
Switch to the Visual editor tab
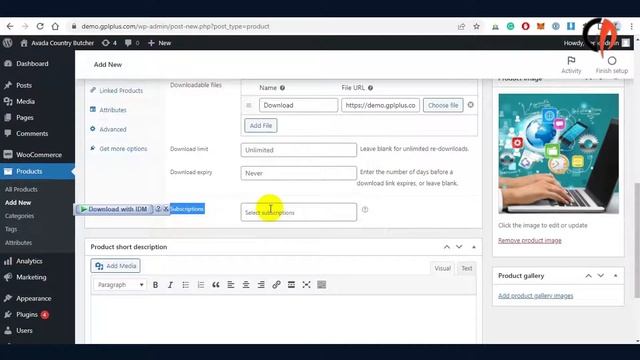coord(442,268)
